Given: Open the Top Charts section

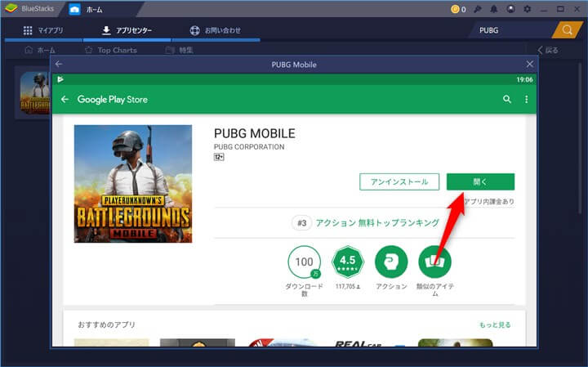Looking at the screenshot, I should click(x=111, y=50).
